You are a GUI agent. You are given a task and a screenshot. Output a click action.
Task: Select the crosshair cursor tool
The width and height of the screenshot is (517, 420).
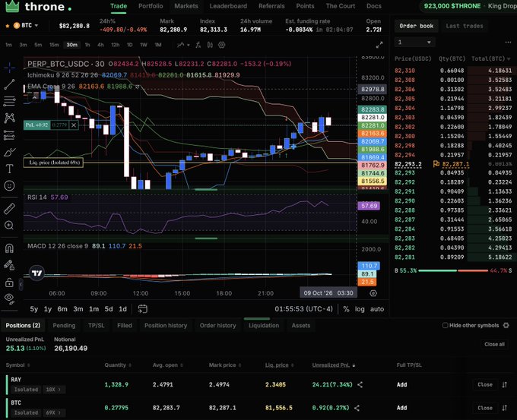[9, 68]
